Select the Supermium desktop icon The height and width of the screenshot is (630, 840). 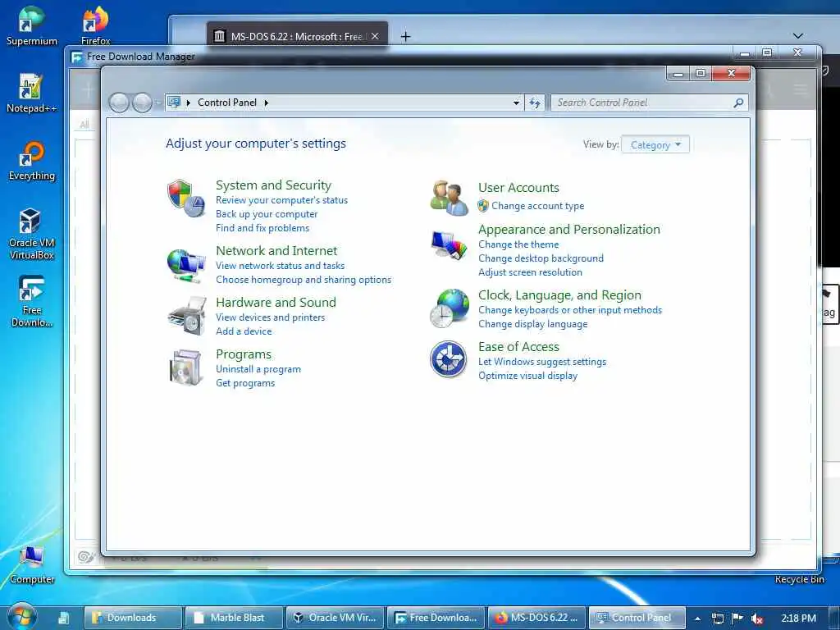point(32,25)
